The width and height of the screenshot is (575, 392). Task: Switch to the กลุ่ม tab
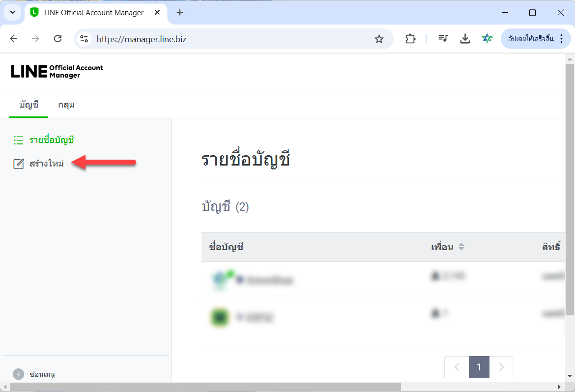click(66, 105)
